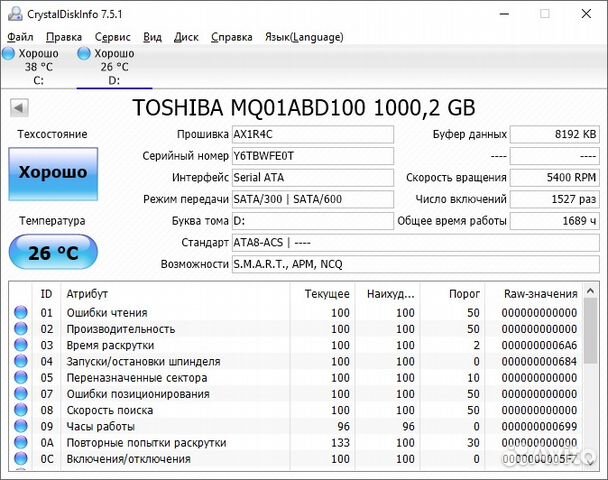Click status orb for 0A Повторные попытки раскрутки
608x480 pixels.
pyautogui.click(x=21, y=442)
